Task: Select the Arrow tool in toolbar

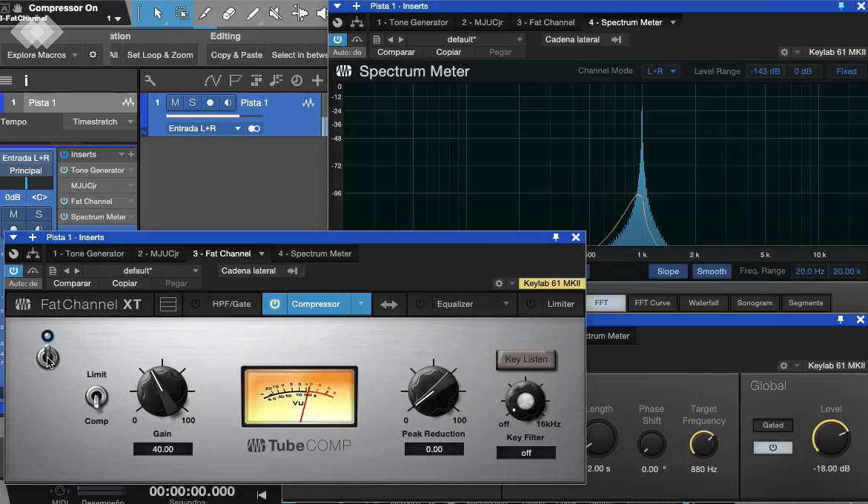Action: (158, 13)
